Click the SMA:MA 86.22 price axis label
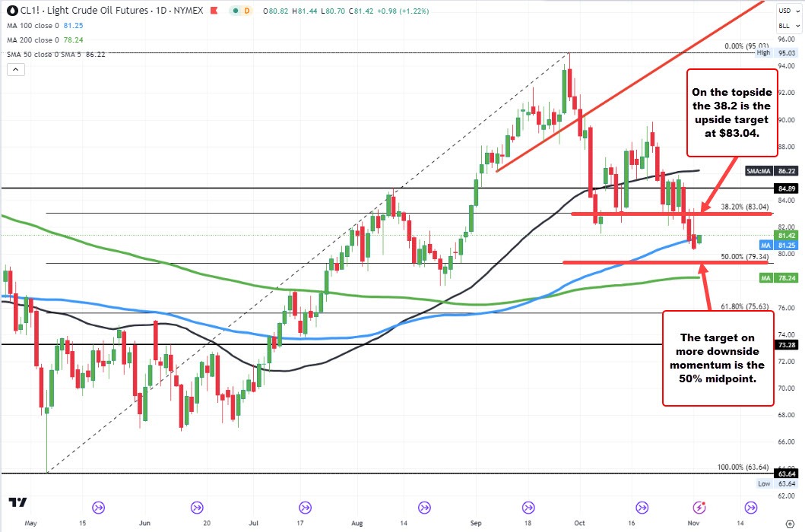This screenshot has width=805, height=532. point(772,171)
